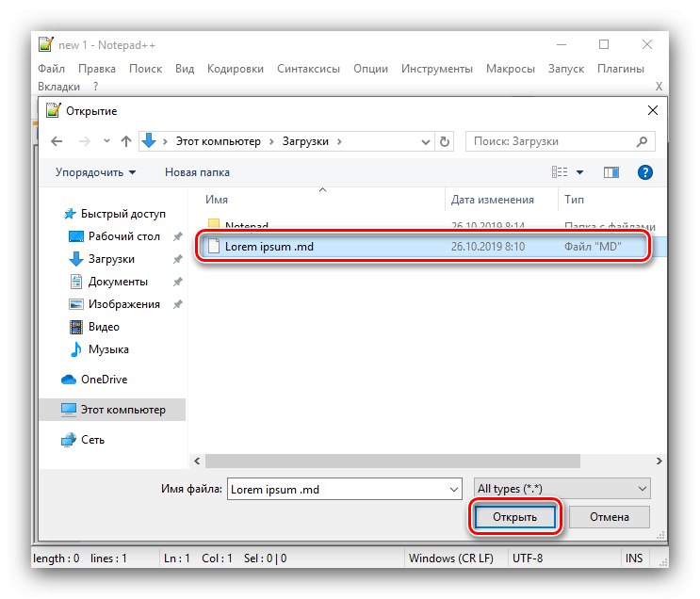Click the Downloads arrow icon in address bar
Viewport: 700px width, 599px height.
149,140
